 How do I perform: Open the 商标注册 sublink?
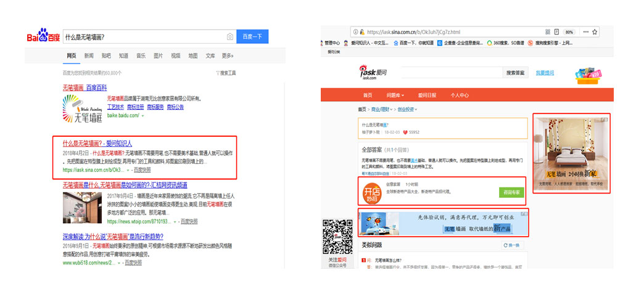click(x=135, y=107)
